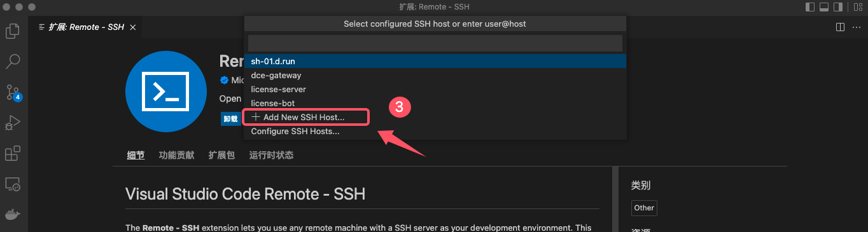The image size is (868, 232).
Task: Open editor more actions ellipsis menu
Action: point(856,27)
